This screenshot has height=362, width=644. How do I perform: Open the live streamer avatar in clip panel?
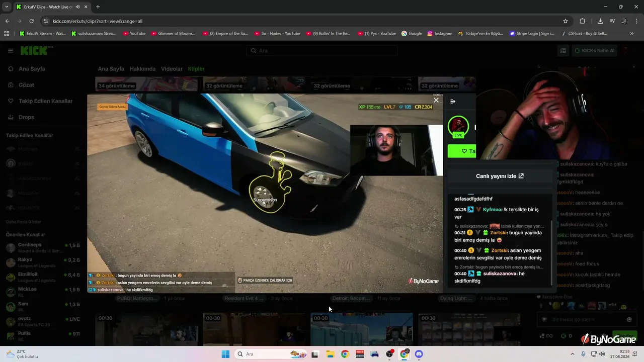pyautogui.click(x=458, y=127)
